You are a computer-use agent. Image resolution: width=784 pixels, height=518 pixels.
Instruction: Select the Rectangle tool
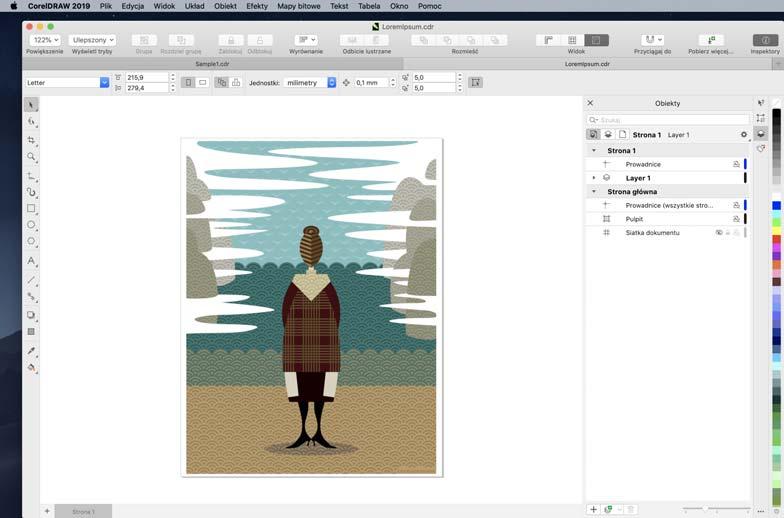(31, 208)
